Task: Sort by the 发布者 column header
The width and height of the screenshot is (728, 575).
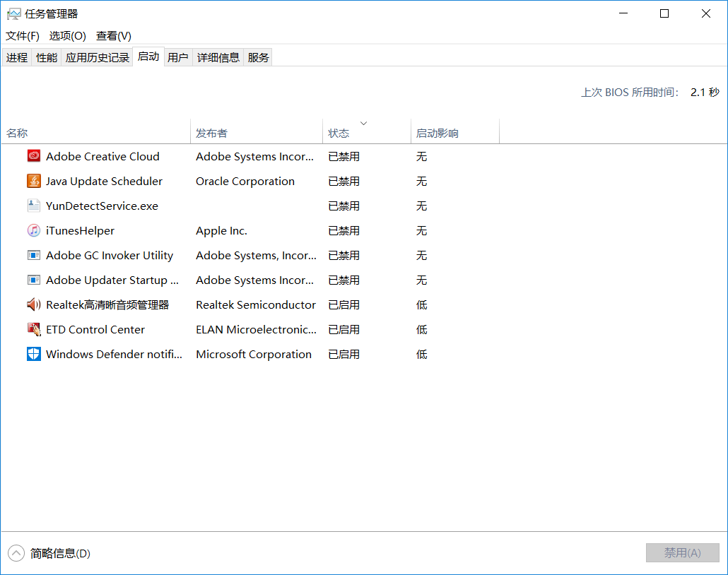Action: [257, 132]
